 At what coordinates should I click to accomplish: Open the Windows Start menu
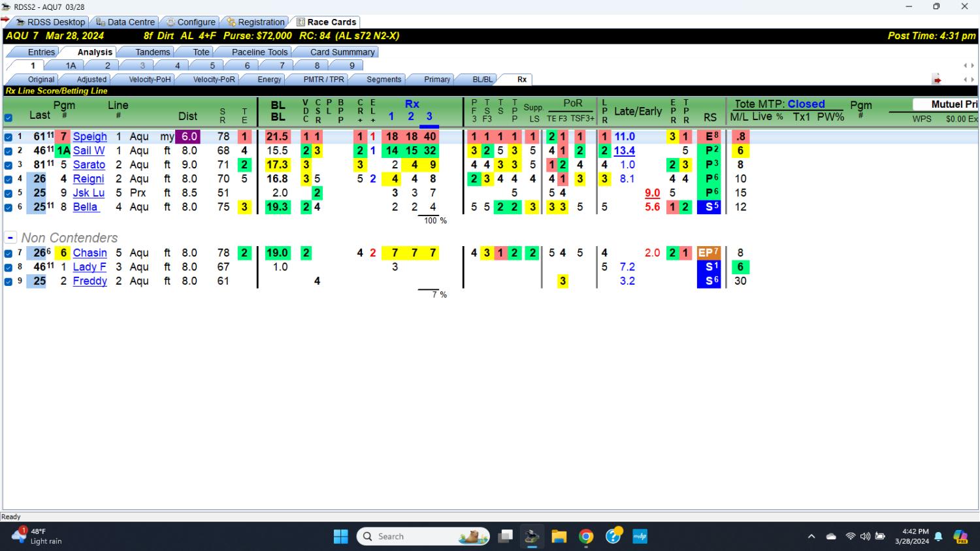(341, 537)
